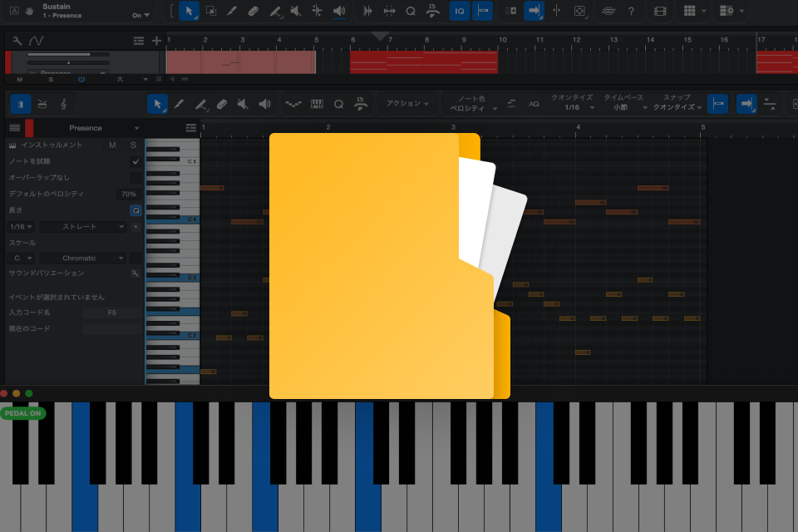Open the アクション menu
The width and height of the screenshot is (798, 532).
[x=407, y=104]
